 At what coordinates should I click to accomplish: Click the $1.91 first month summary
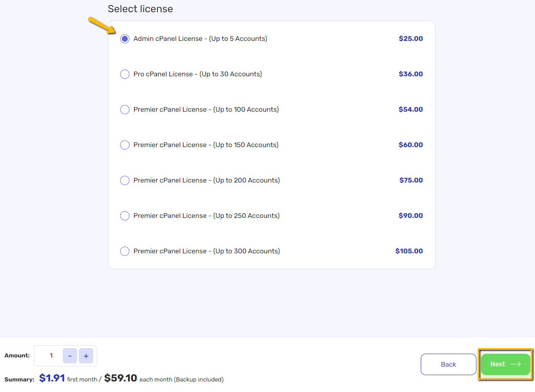click(x=52, y=378)
